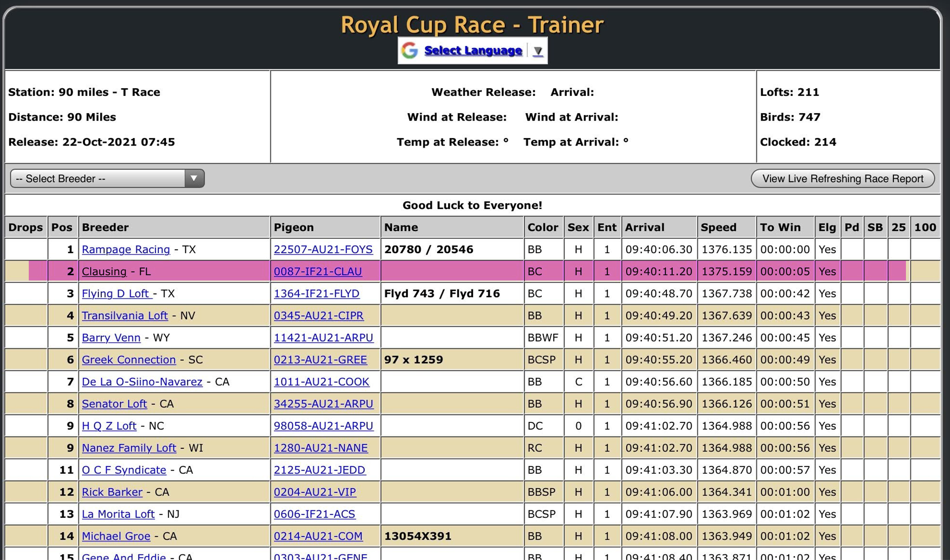Expand the Select Breeder dropdown
Screen dimensions: 950x560
pyautogui.click(x=107, y=178)
